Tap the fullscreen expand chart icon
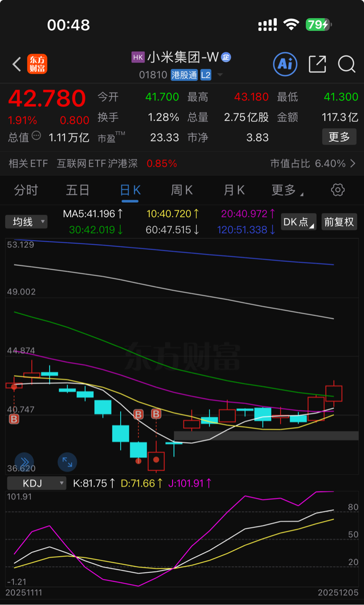The image size is (364, 605). tap(67, 462)
